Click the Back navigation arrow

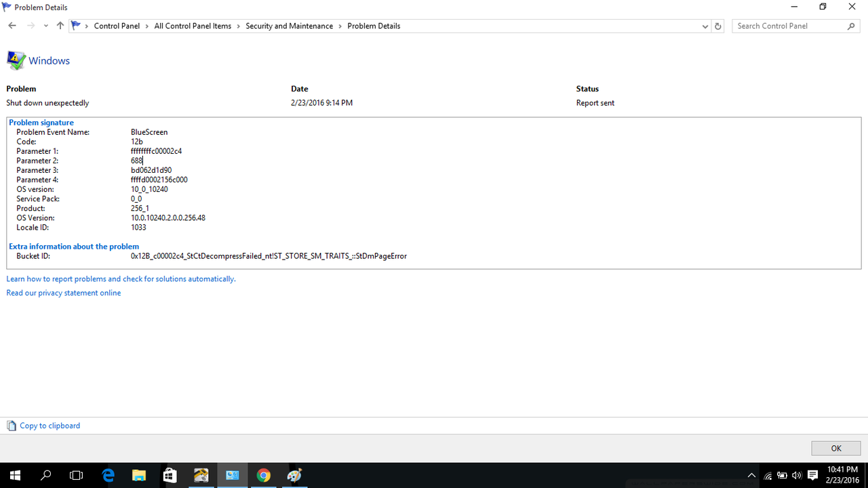coord(12,26)
